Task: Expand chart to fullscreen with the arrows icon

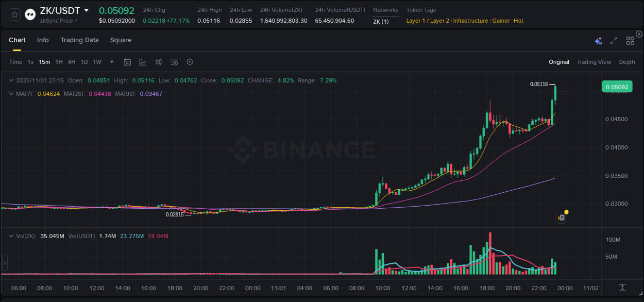Action: pyautogui.click(x=613, y=41)
